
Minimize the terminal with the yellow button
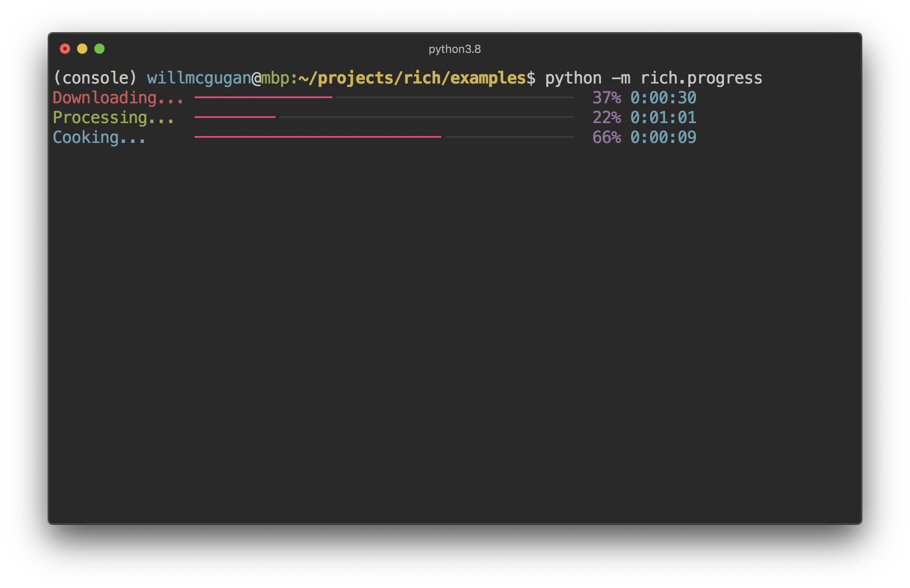82,49
